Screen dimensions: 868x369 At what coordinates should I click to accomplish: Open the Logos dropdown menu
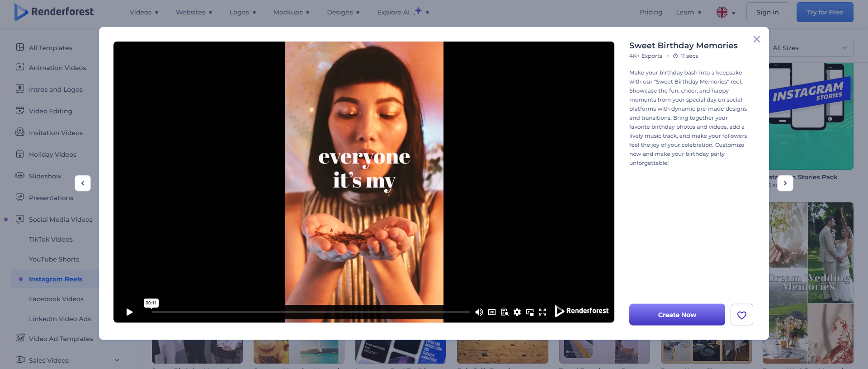click(x=243, y=12)
